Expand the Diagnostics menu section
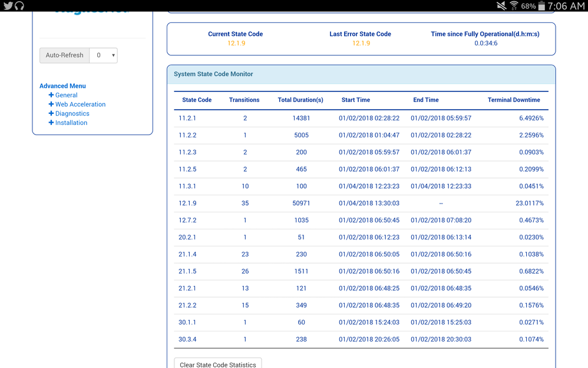588x368 pixels. 72,114
